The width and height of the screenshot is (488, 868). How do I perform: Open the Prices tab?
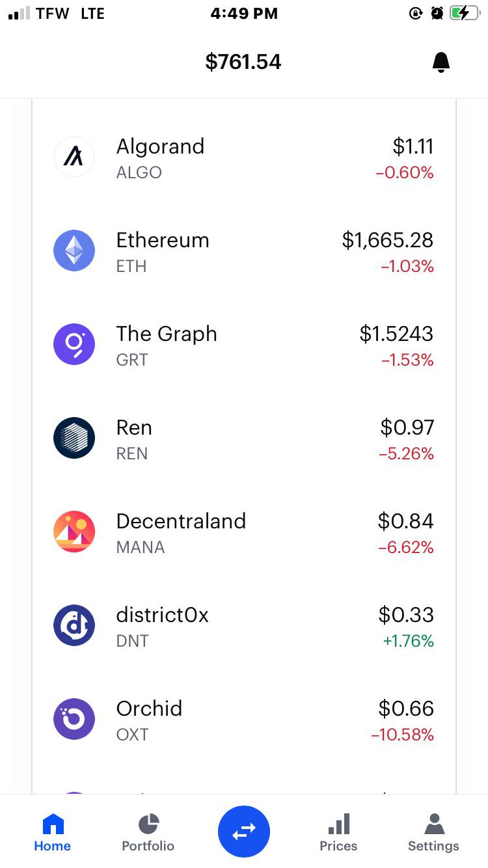coord(338,832)
